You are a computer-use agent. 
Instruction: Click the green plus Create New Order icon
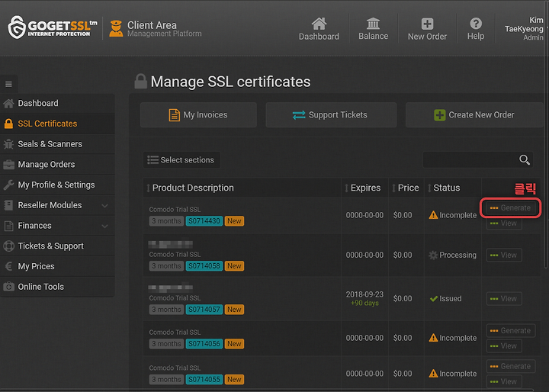click(x=439, y=115)
